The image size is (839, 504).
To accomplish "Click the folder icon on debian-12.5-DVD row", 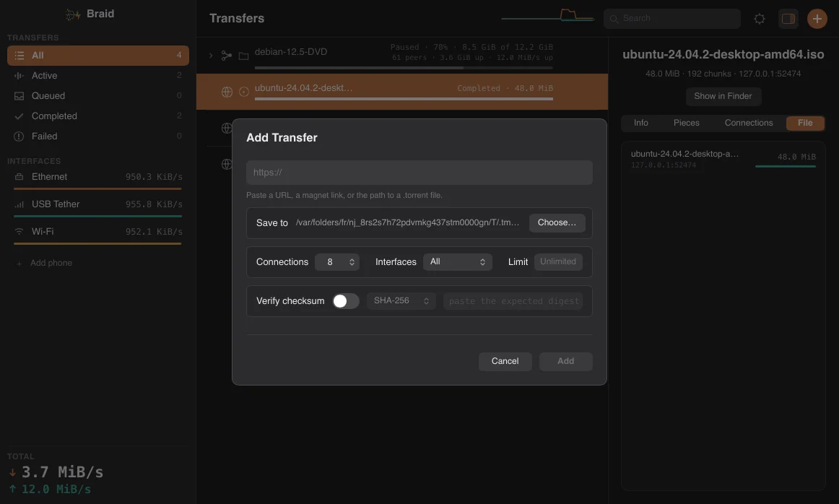I will tap(243, 56).
